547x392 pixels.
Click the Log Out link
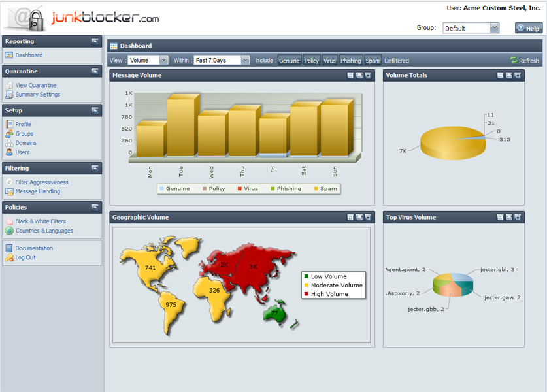point(25,257)
